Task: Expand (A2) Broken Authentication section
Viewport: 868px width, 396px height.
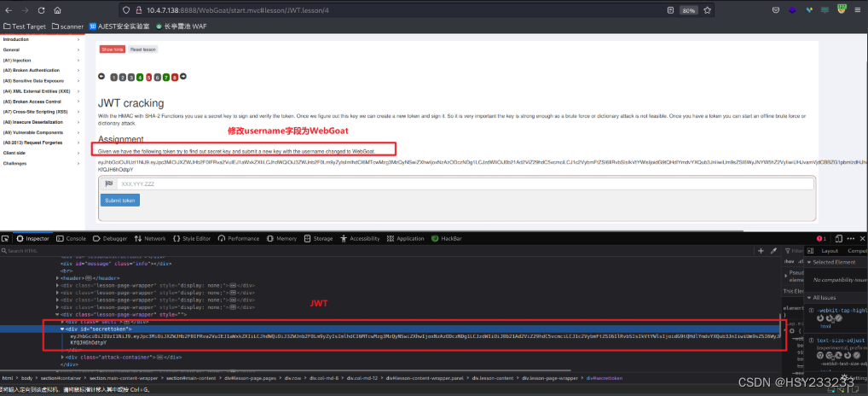Action: [42, 70]
